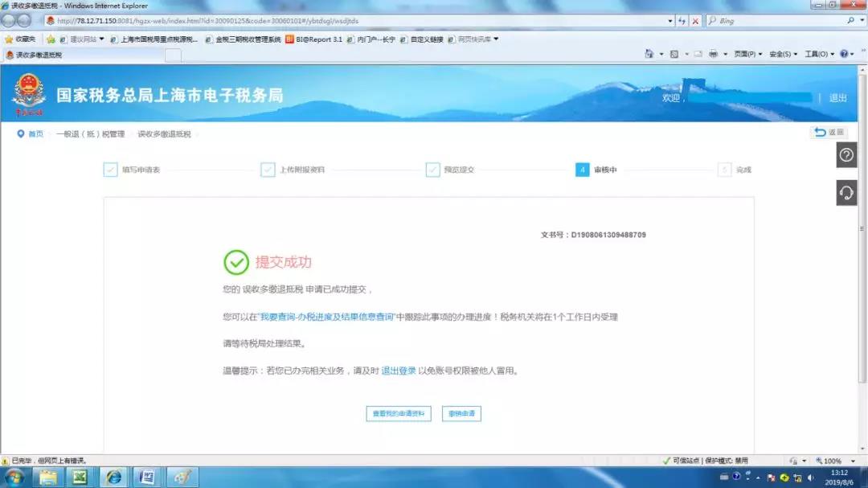Image resolution: width=868 pixels, height=488 pixels.
Task: Click the Bing search magnifier icon
Action: 850,21
